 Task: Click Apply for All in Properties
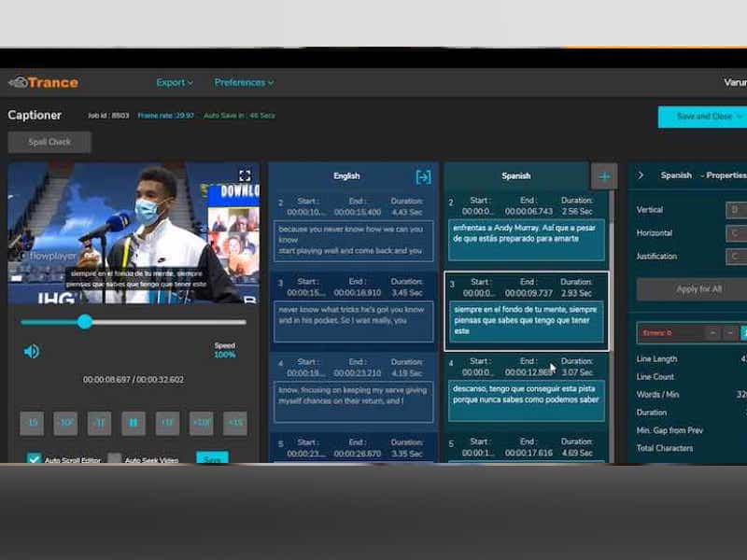[x=698, y=289]
